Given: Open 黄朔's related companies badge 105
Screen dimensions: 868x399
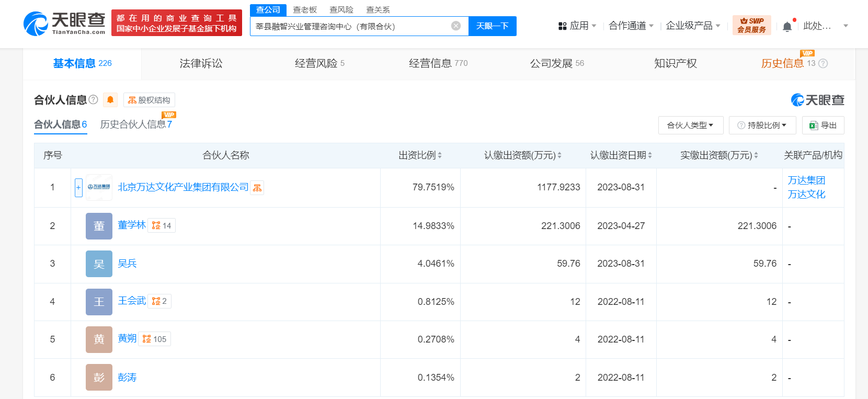Looking at the screenshot, I should coord(155,339).
